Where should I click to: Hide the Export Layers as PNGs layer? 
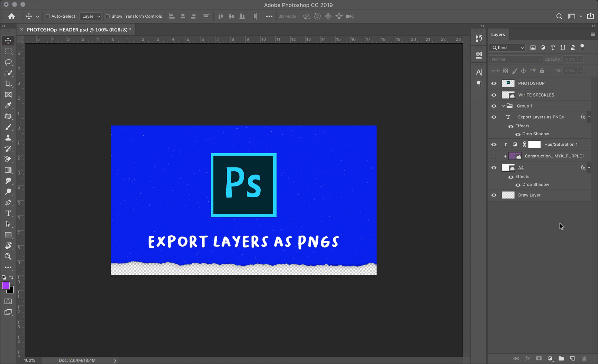[x=494, y=117]
